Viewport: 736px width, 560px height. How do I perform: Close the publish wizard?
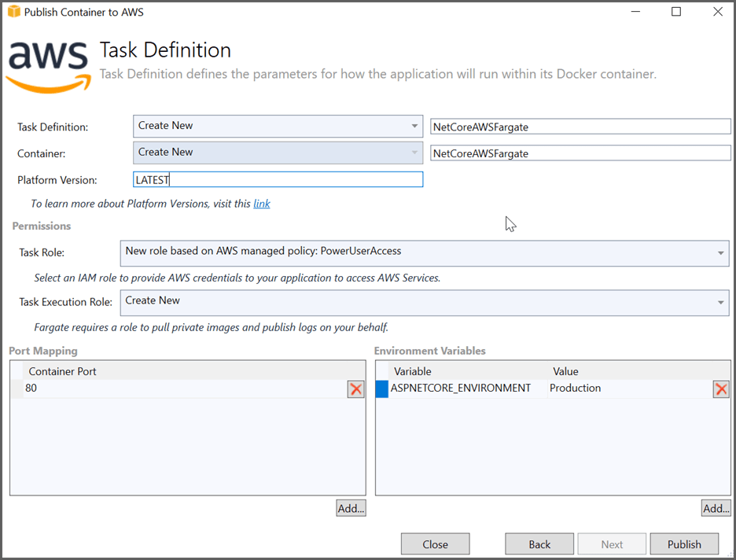click(x=435, y=543)
